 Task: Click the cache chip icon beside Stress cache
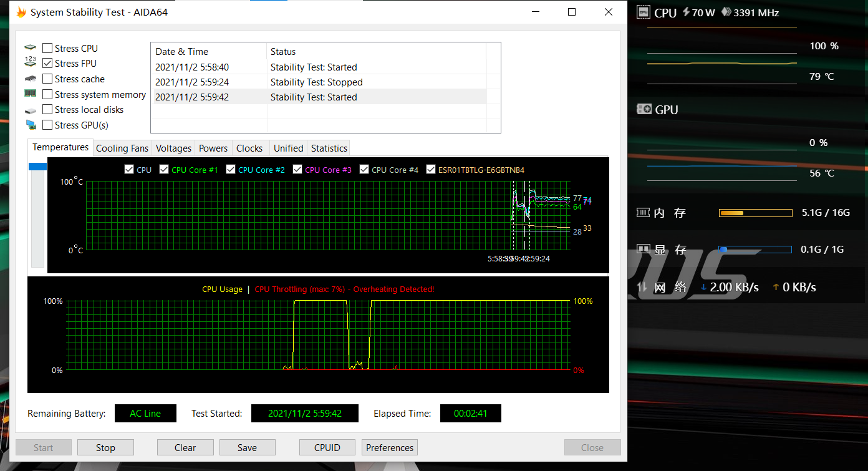point(30,79)
